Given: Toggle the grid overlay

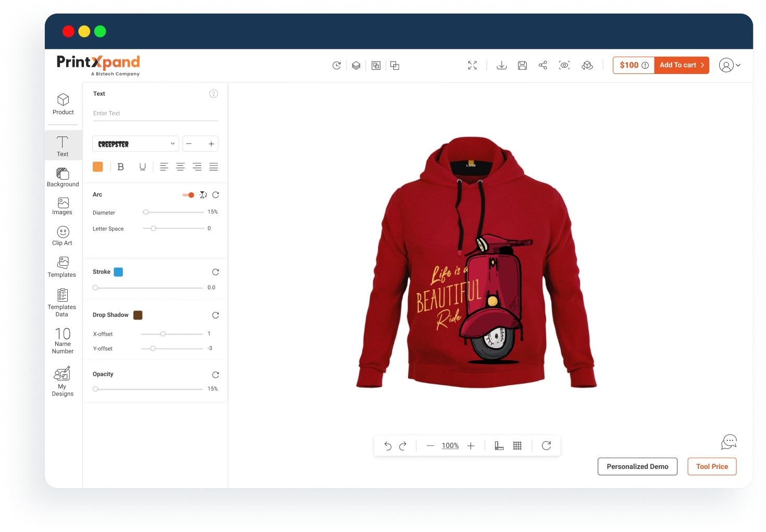Looking at the screenshot, I should pos(517,446).
